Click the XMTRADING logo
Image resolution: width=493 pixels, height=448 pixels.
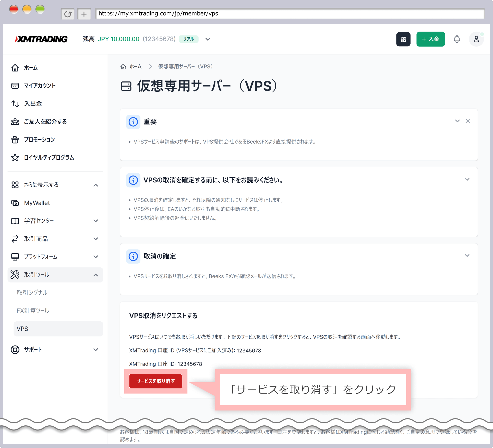tap(41, 39)
